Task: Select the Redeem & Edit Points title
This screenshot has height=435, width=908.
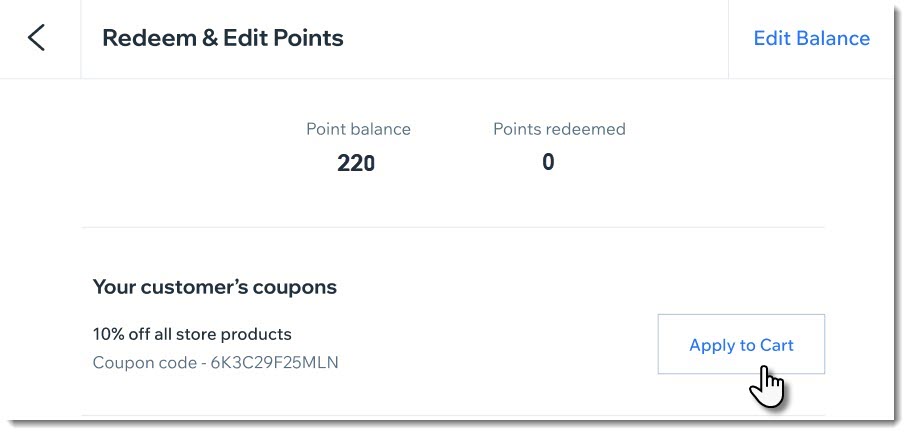Action: [x=223, y=38]
